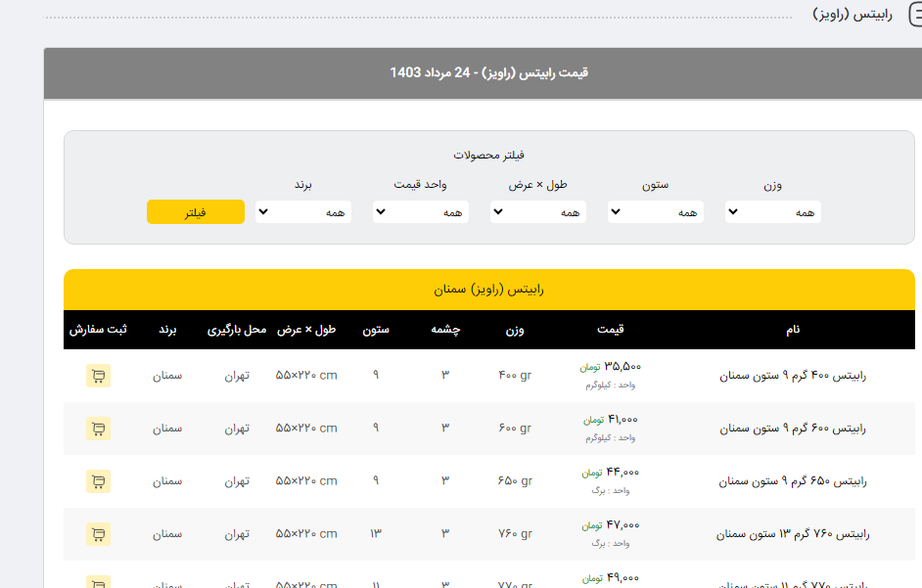
Task: Click the وزن column header in the table
Action: (514, 330)
